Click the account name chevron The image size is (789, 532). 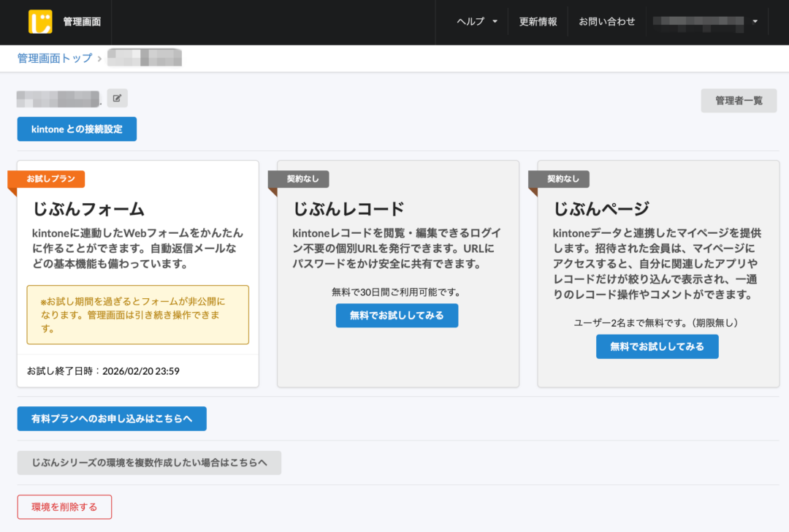(x=755, y=23)
